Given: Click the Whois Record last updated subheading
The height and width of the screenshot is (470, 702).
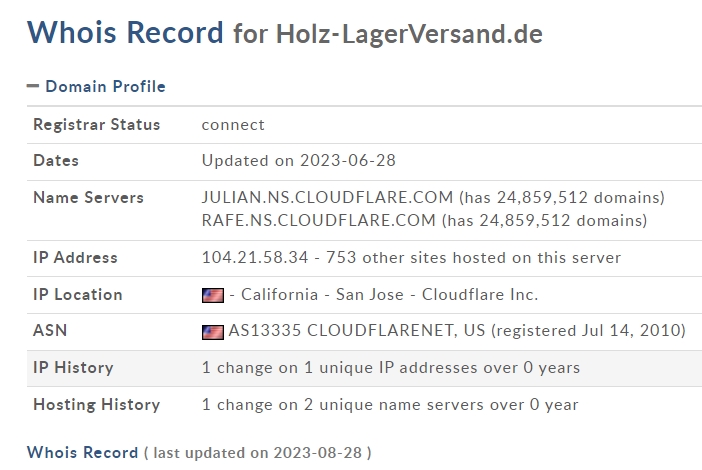Looking at the screenshot, I should point(82,453).
